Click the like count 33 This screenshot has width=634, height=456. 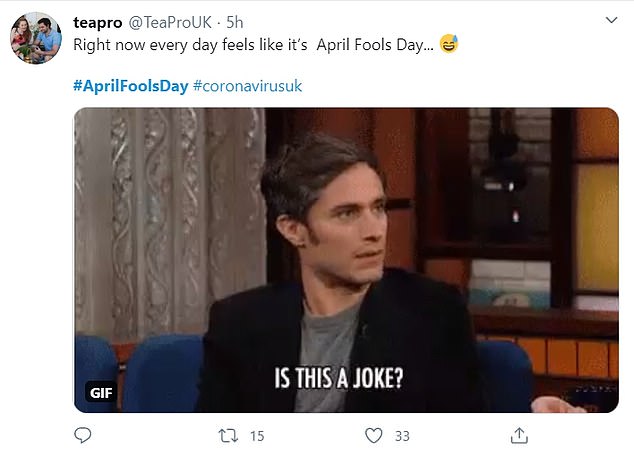click(404, 436)
